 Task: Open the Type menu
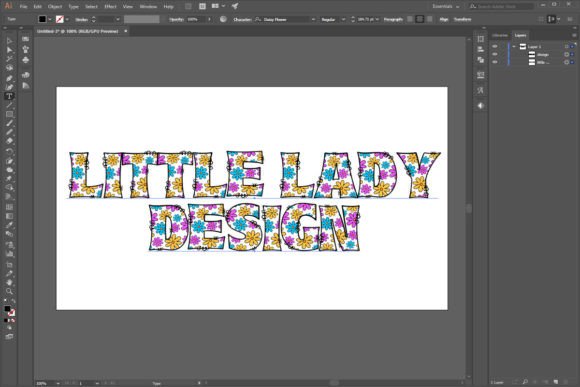pyautogui.click(x=73, y=6)
